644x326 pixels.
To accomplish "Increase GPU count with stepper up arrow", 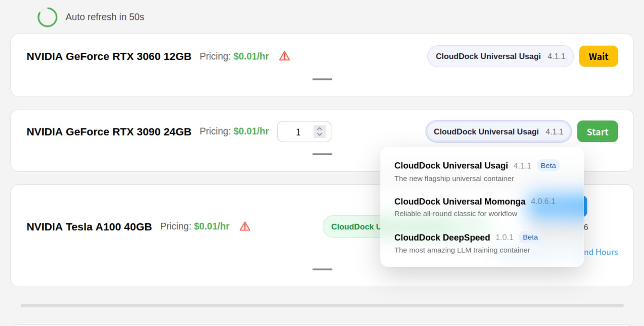I will click(320, 128).
